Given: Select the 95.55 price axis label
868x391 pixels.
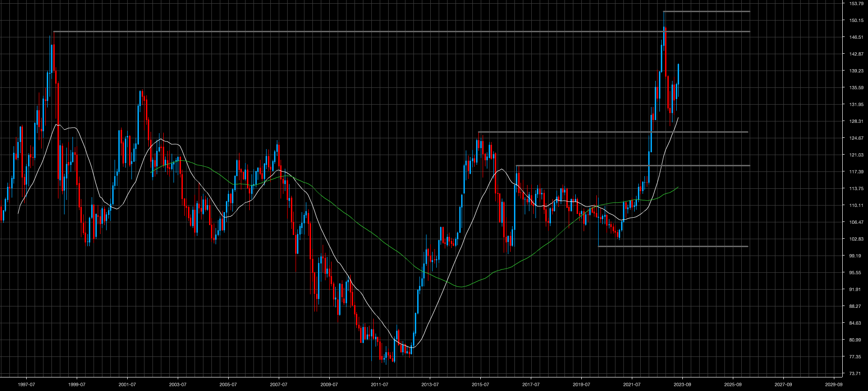Looking at the screenshot, I should point(855,273).
